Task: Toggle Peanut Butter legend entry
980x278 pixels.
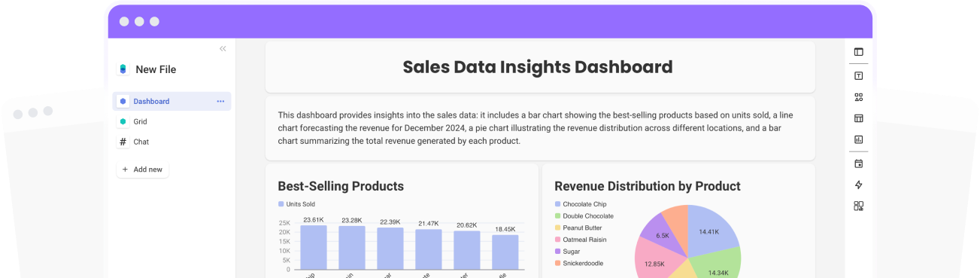Action: (578, 228)
